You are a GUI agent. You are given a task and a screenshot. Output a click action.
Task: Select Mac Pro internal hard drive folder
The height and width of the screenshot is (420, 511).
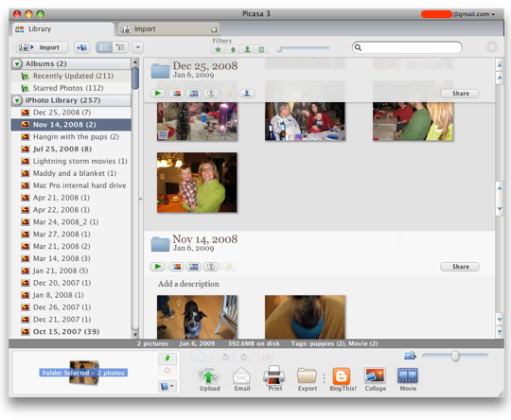[x=71, y=185]
